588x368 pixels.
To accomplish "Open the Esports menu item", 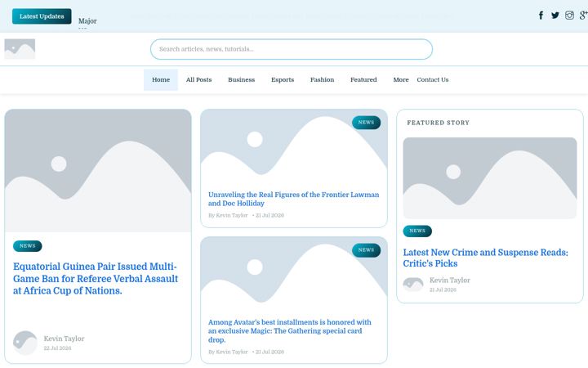I will click(283, 80).
